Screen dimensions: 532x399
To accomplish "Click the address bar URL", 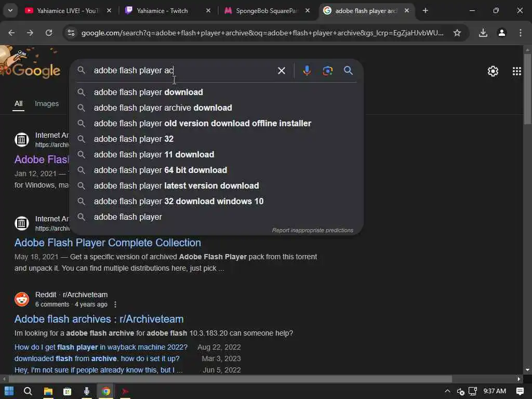I will (x=262, y=33).
